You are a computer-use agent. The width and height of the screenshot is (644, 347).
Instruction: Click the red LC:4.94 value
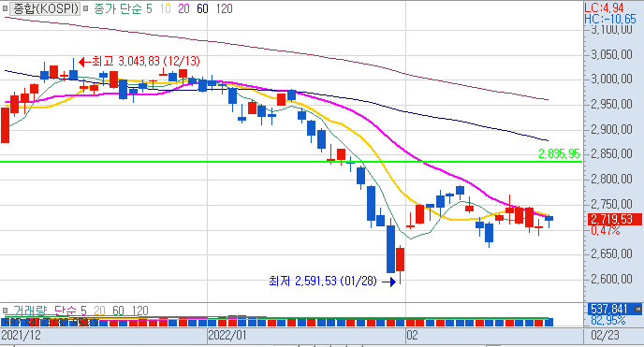coord(604,7)
